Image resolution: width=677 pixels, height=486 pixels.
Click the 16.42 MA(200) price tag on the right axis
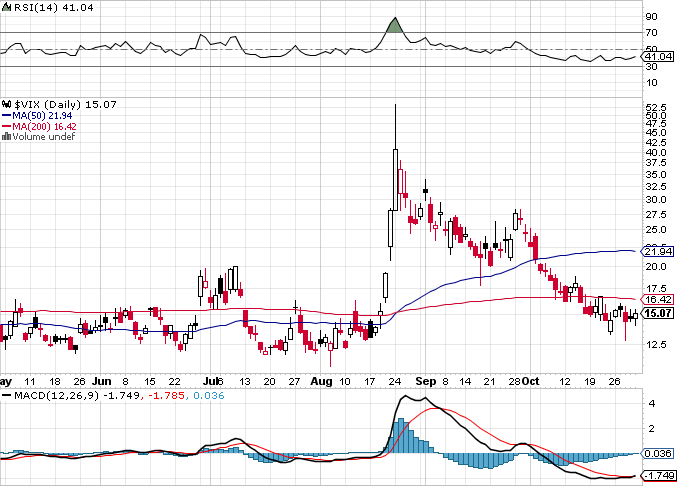[x=657, y=299]
